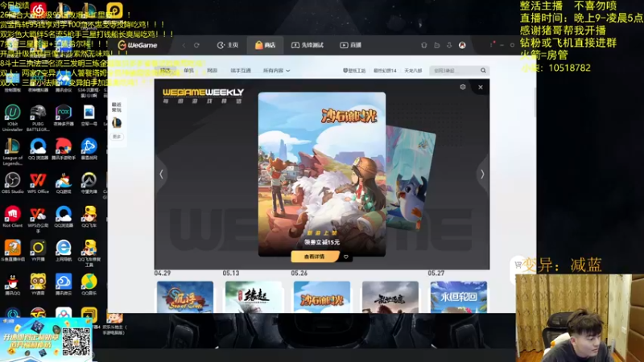Refresh the WeGame page

tap(196, 45)
